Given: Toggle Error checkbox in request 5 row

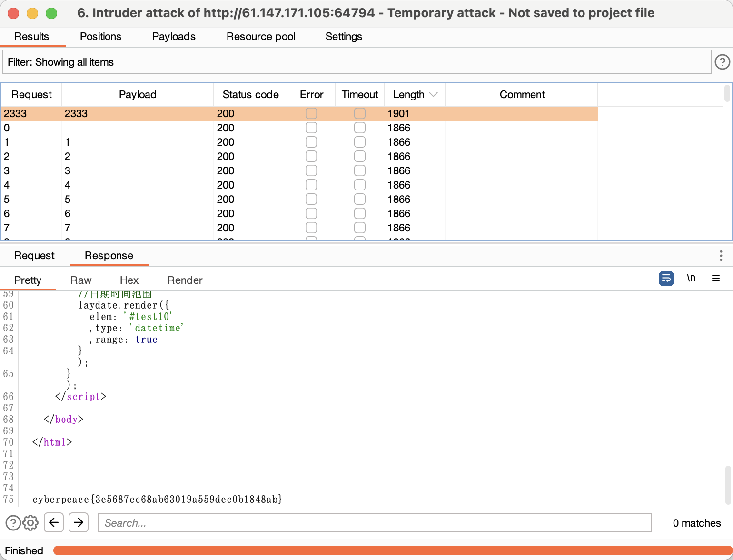Looking at the screenshot, I should (x=311, y=199).
